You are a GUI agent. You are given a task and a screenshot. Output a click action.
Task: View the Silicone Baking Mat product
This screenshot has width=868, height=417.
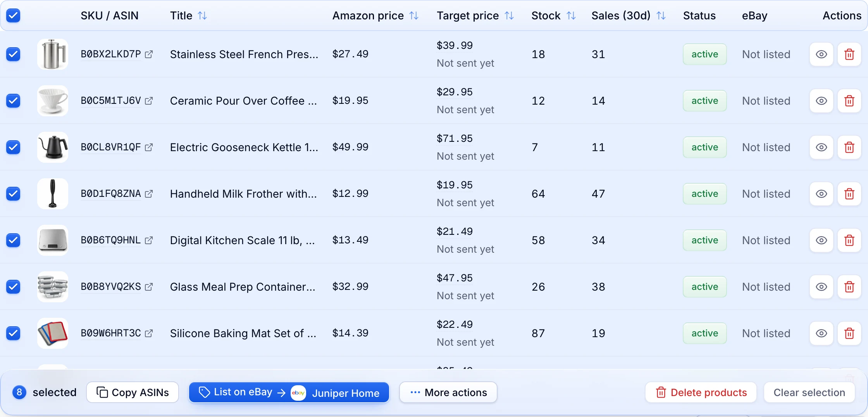pyautogui.click(x=821, y=333)
